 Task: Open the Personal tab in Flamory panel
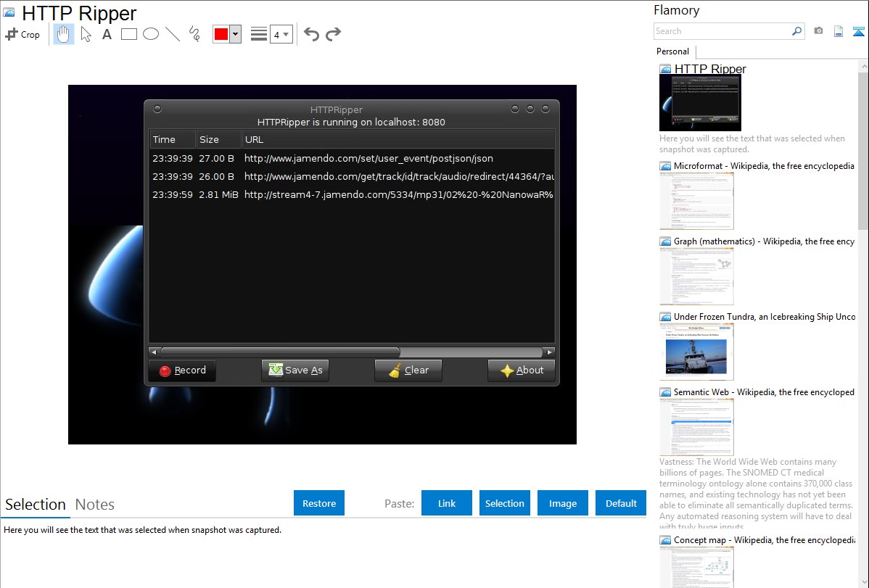[x=672, y=51]
